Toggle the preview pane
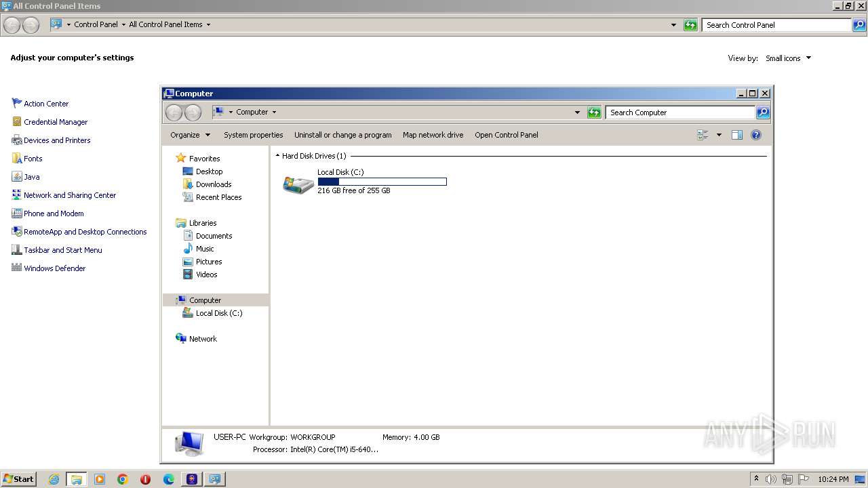 click(x=737, y=135)
